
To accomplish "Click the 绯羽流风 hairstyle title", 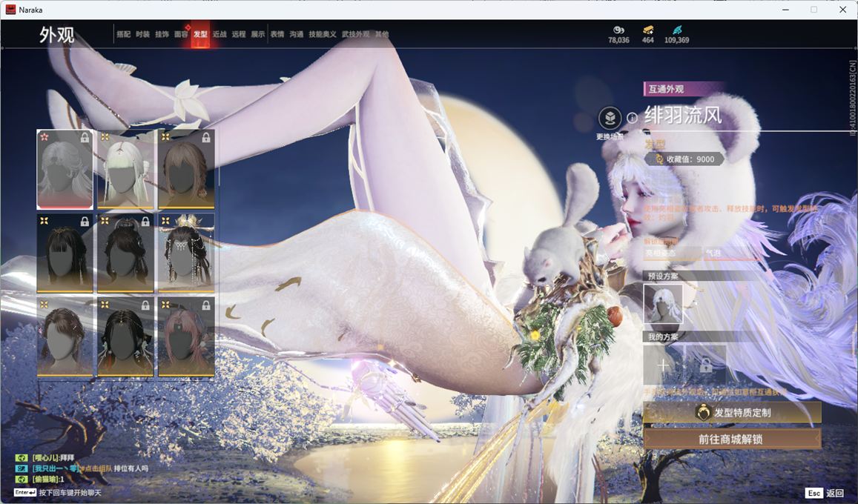I will pos(683,115).
